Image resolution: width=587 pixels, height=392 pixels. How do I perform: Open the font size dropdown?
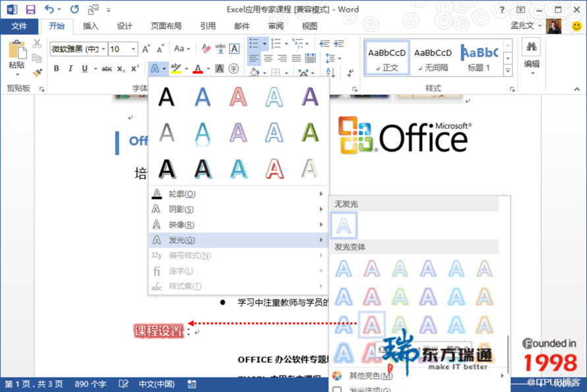(x=133, y=49)
